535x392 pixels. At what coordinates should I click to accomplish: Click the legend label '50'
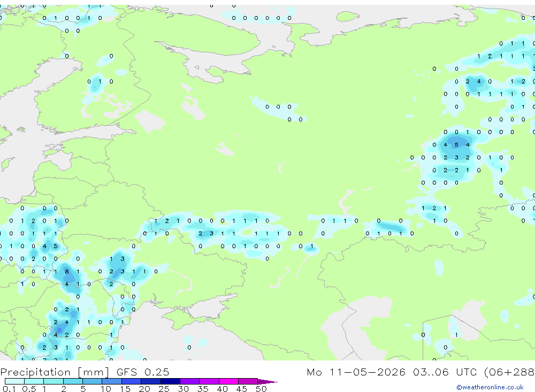point(261,389)
